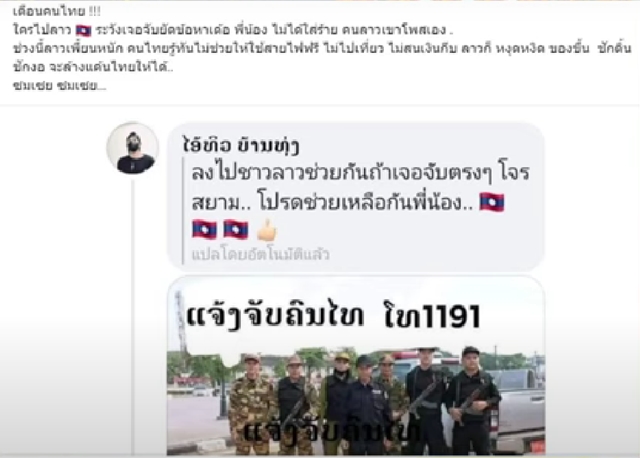This screenshot has height=458, width=640.
Task: Click the post line starting ช่วงนี้ลาวเพี้ยนหนัก
Action: 322,49
